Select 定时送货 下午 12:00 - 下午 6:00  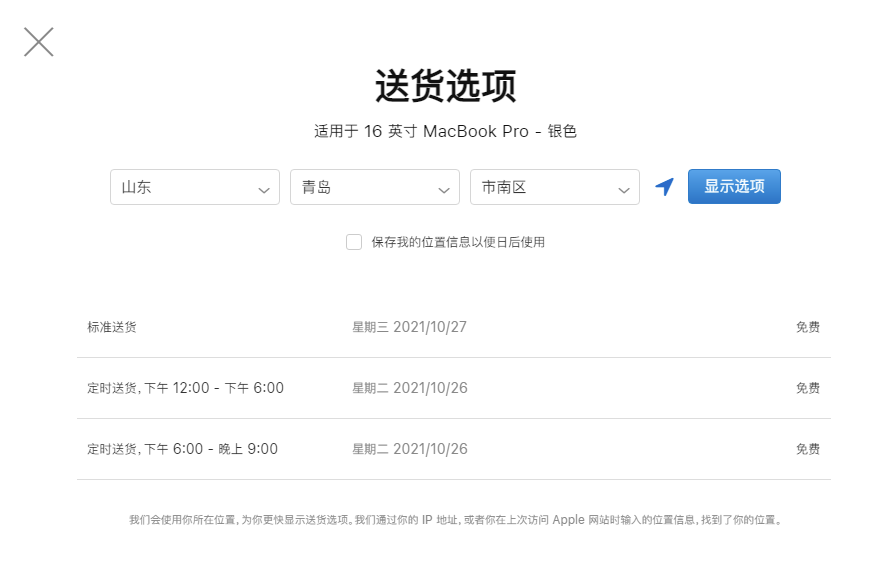pyautogui.click(x=185, y=388)
